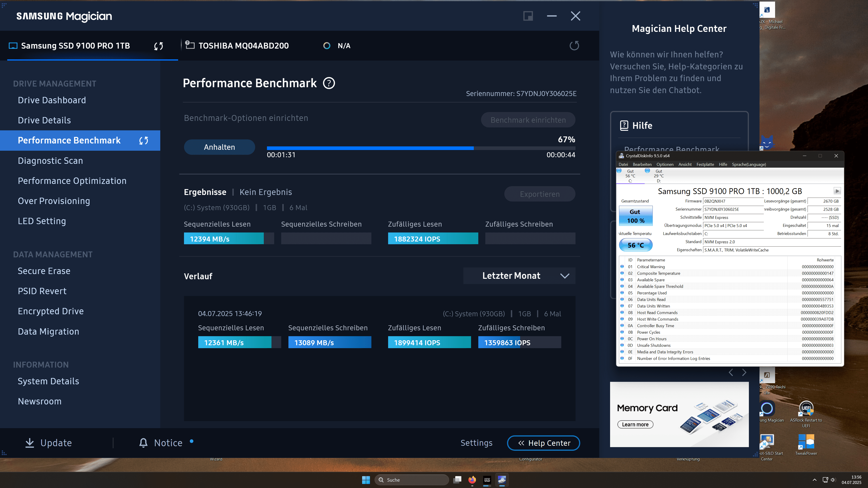868x488 pixels.
Task: Go to next page in Help Center
Action: point(744,372)
